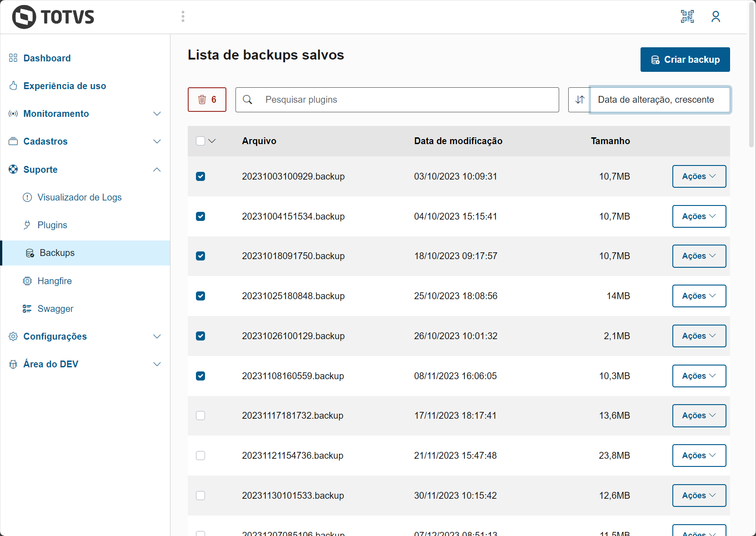The width and height of the screenshot is (756, 536).
Task: Click the Plugins icon in the sidebar
Action: tap(28, 225)
